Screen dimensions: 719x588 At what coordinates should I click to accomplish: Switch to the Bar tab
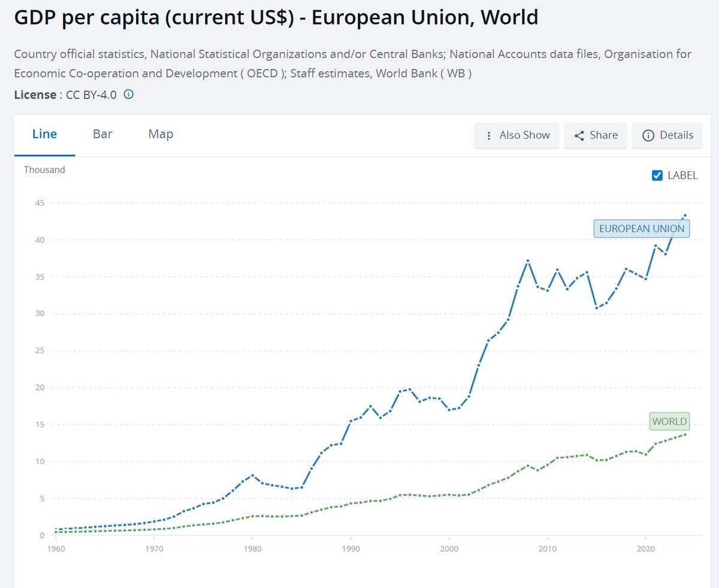(102, 134)
